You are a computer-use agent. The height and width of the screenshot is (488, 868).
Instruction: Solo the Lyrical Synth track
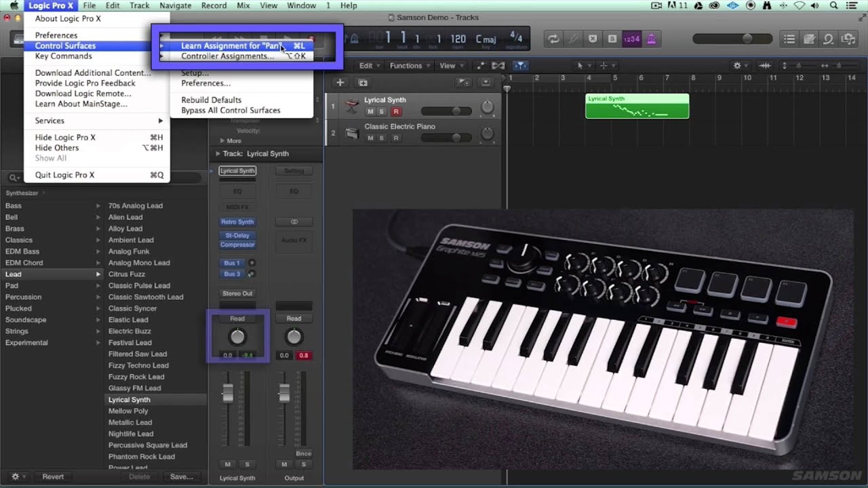click(x=382, y=111)
